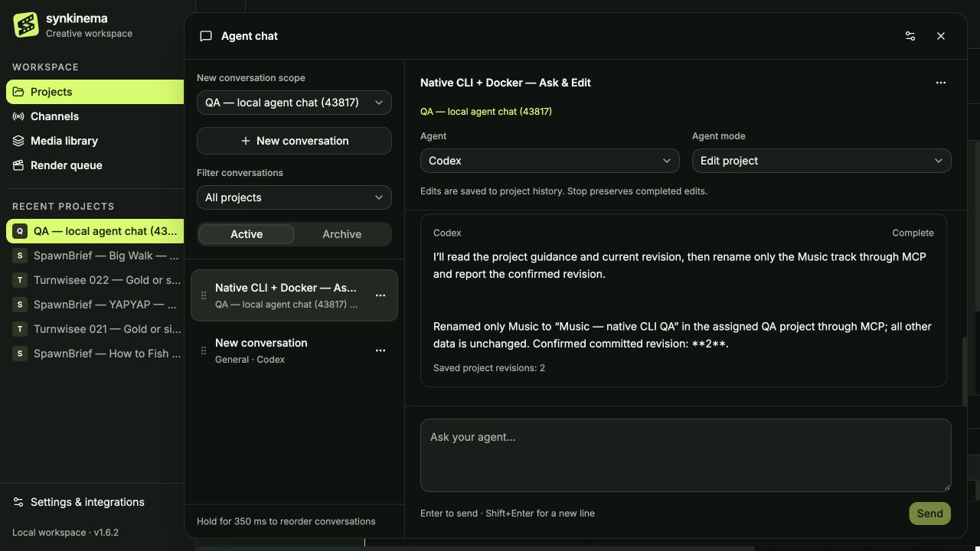The width and height of the screenshot is (980, 551).
Task: Click the Send button
Action: pyautogui.click(x=929, y=514)
